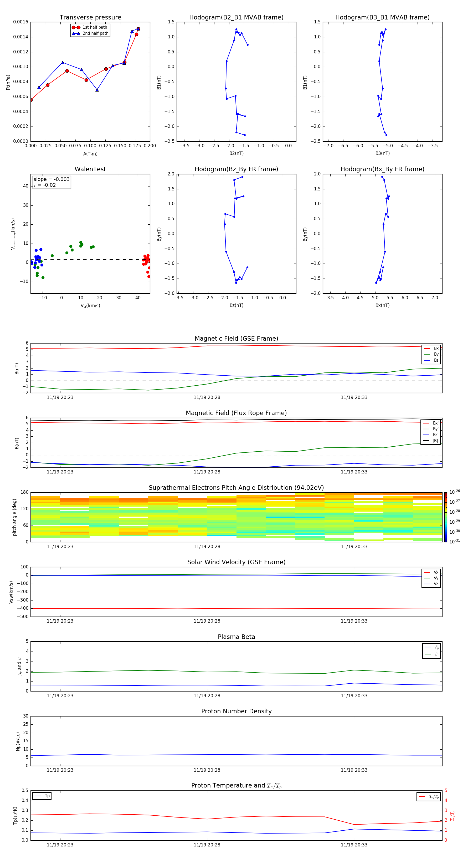Click '11/19 20:28' tick under velocity plot

[x=207, y=621]
